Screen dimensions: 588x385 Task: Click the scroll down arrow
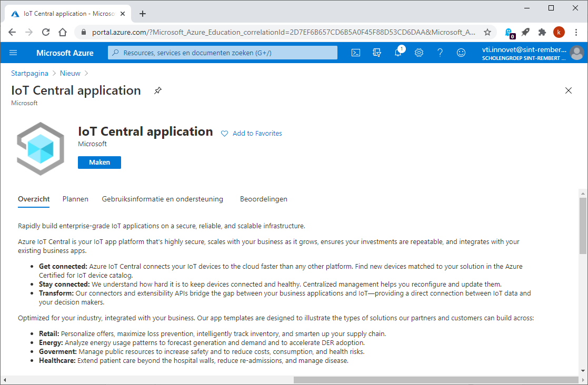583,371
